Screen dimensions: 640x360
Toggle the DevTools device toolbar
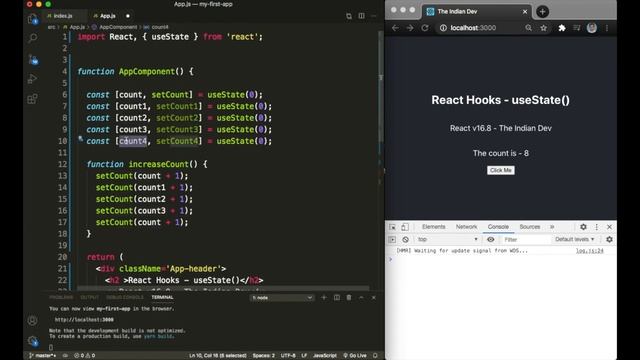click(405, 227)
